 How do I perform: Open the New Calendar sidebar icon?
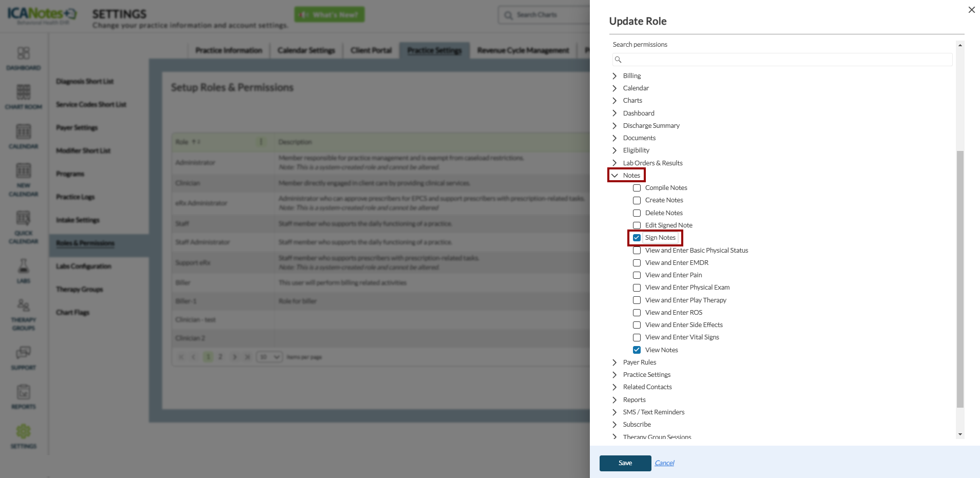coord(24,171)
